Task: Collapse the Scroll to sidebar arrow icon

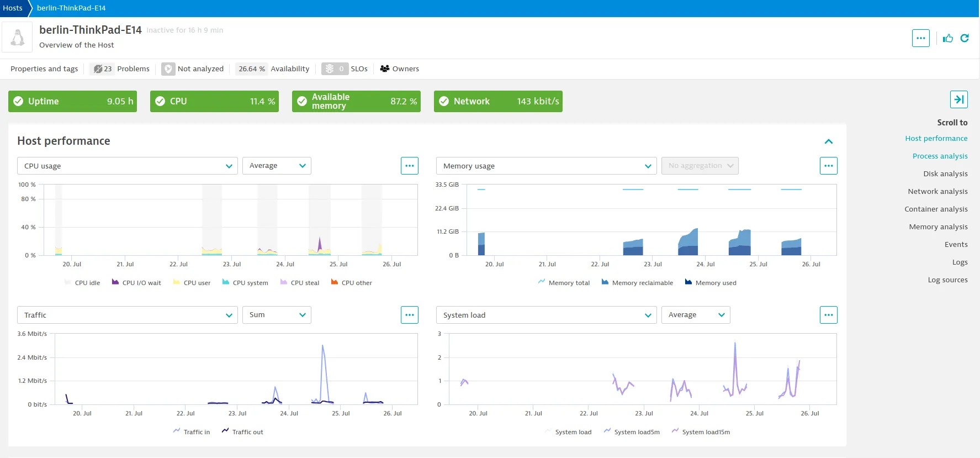Action: tap(958, 99)
